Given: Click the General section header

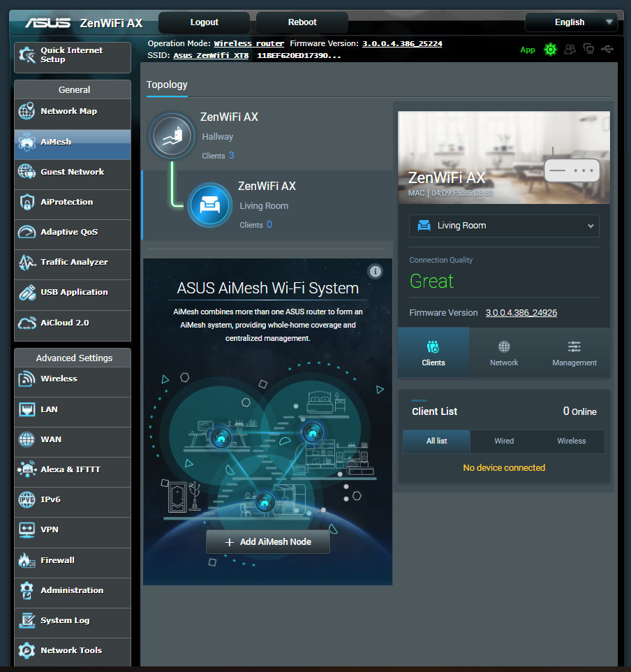Looking at the screenshot, I should pyautogui.click(x=73, y=89).
